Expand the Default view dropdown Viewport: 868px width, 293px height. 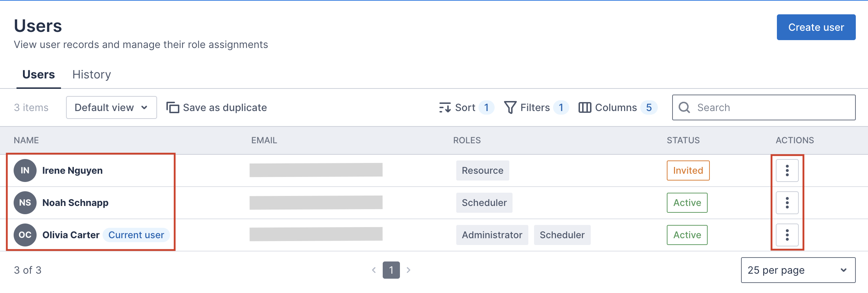(111, 107)
